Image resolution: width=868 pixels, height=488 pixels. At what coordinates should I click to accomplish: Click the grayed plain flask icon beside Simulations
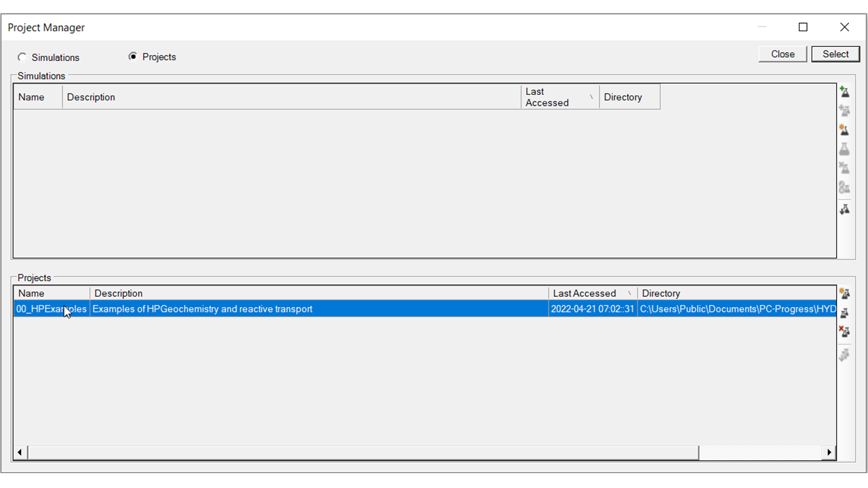pyautogui.click(x=844, y=149)
